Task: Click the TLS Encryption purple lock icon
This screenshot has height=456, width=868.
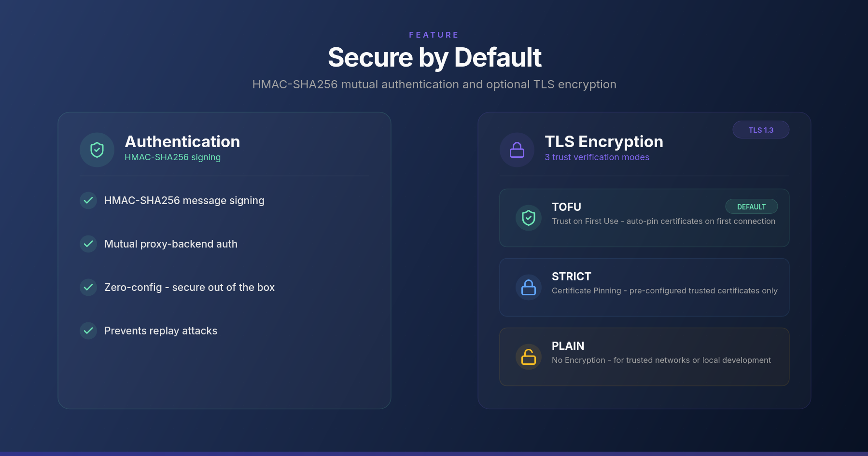Action: (517, 150)
